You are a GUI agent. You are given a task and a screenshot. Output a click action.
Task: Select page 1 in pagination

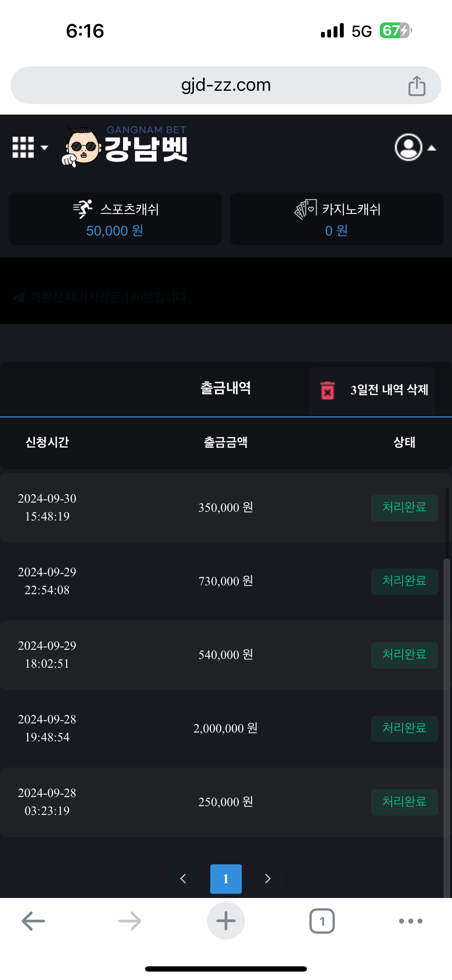(226, 878)
